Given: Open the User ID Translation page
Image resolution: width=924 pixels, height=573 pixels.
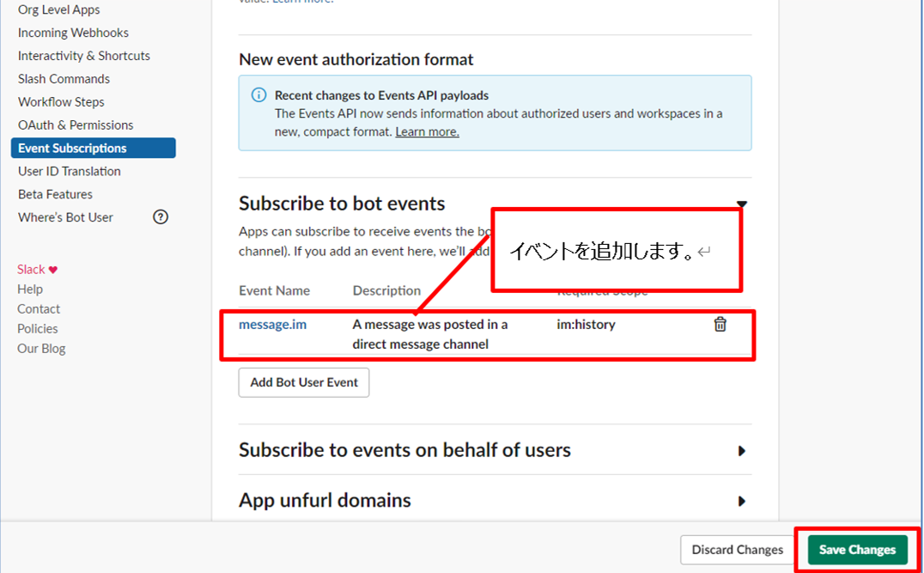Looking at the screenshot, I should [69, 171].
